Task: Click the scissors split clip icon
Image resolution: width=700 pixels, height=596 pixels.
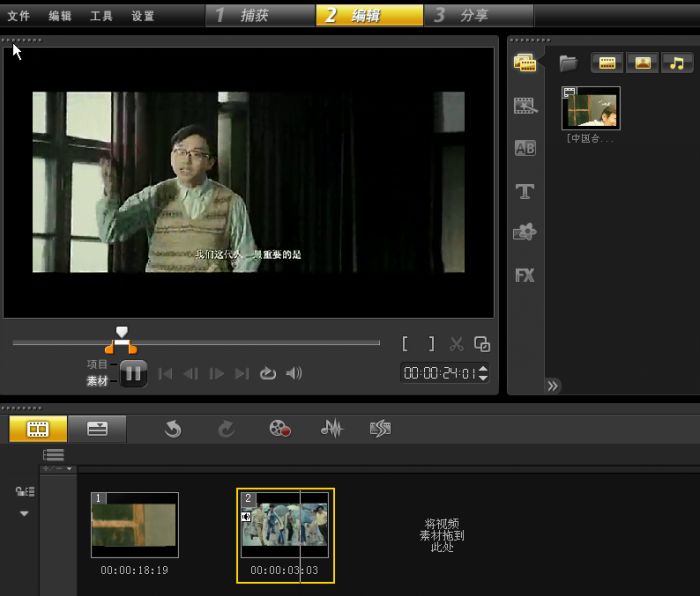Action: [456, 344]
